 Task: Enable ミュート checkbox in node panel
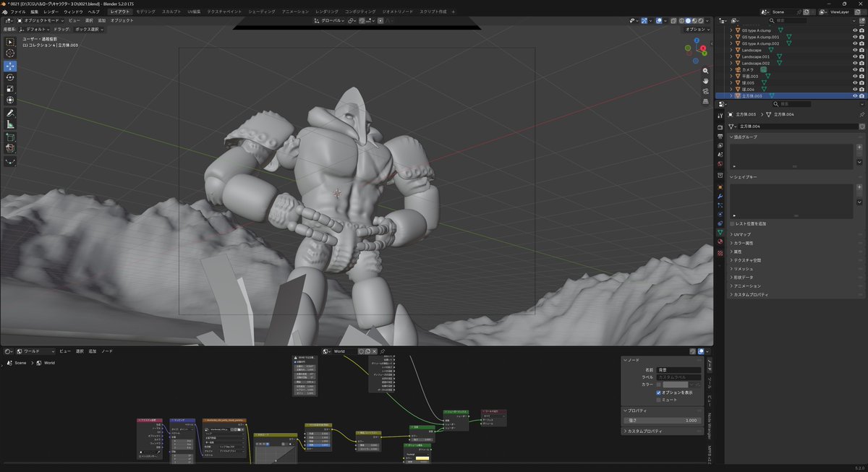coord(659,400)
